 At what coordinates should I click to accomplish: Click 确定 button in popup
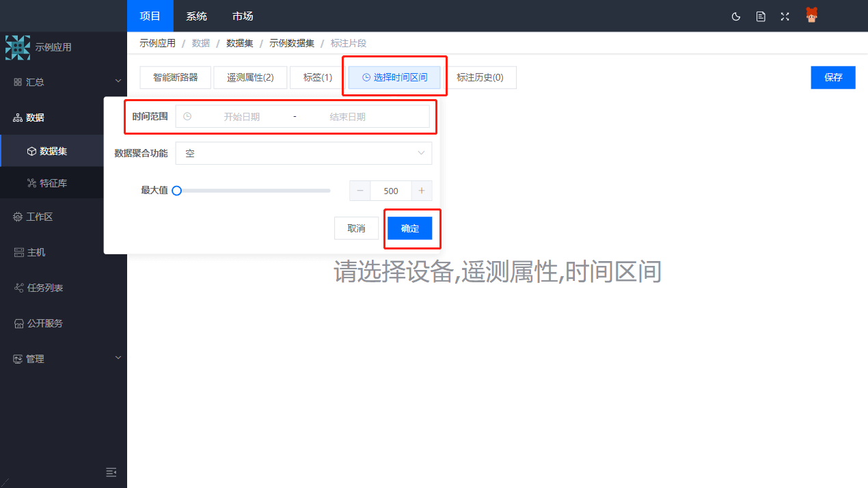(410, 228)
